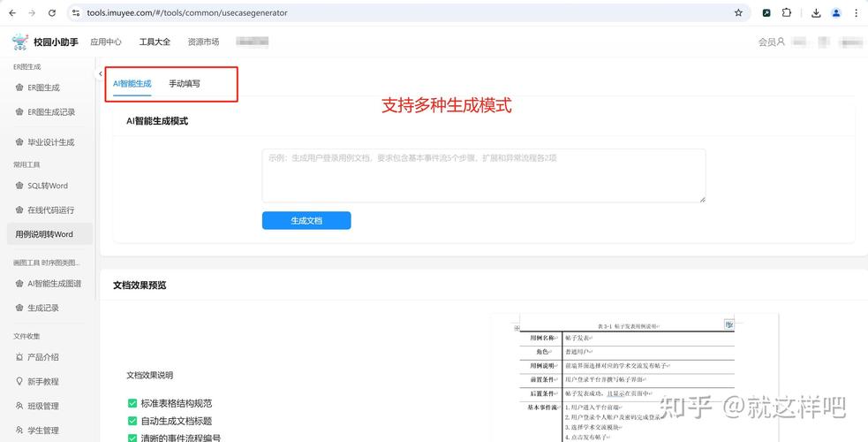
Task: Select 用例说明转Word in the sidebar
Action: [x=49, y=234]
